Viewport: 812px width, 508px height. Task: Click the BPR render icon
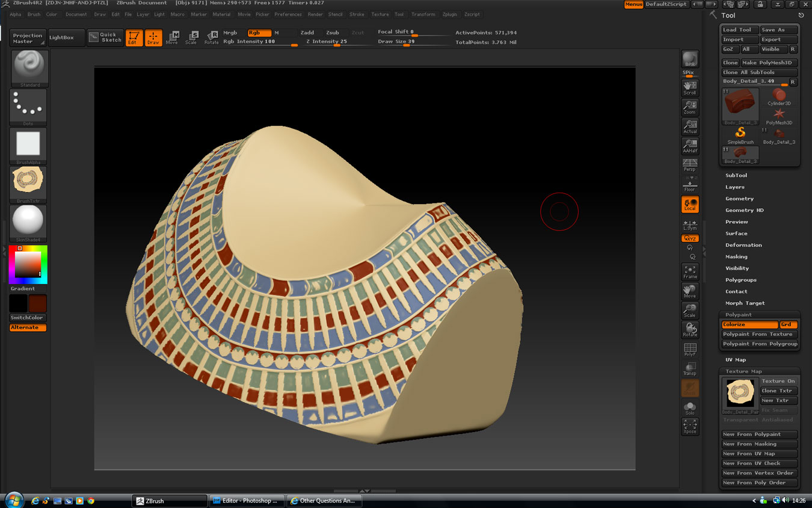point(690,59)
